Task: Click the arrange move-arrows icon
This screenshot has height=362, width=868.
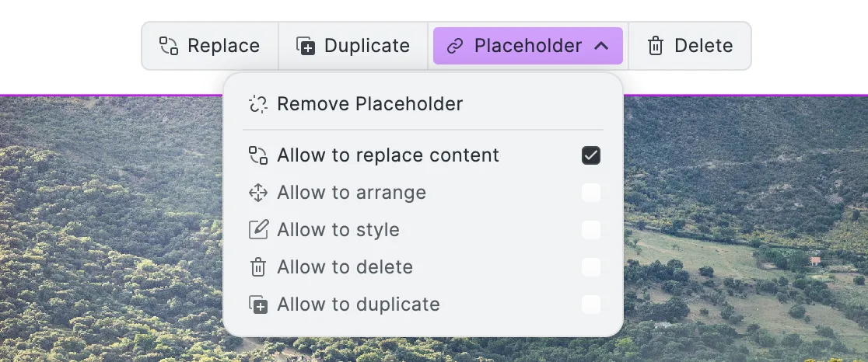Action: 258,193
